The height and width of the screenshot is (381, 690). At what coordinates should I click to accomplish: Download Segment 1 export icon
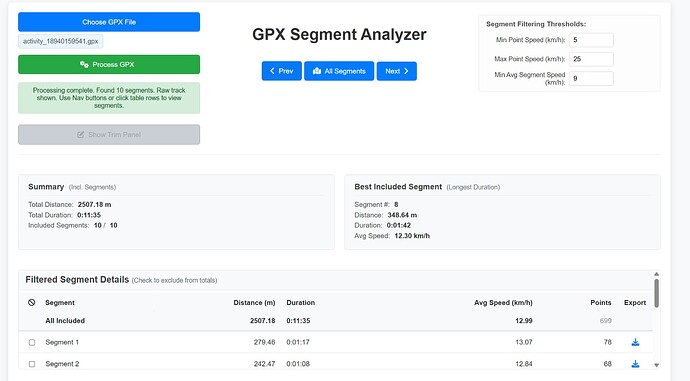click(635, 342)
